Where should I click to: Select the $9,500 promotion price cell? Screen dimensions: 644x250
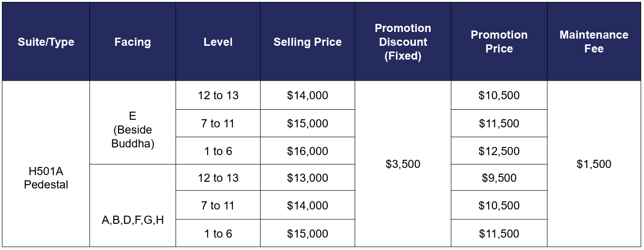click(499, 177)
